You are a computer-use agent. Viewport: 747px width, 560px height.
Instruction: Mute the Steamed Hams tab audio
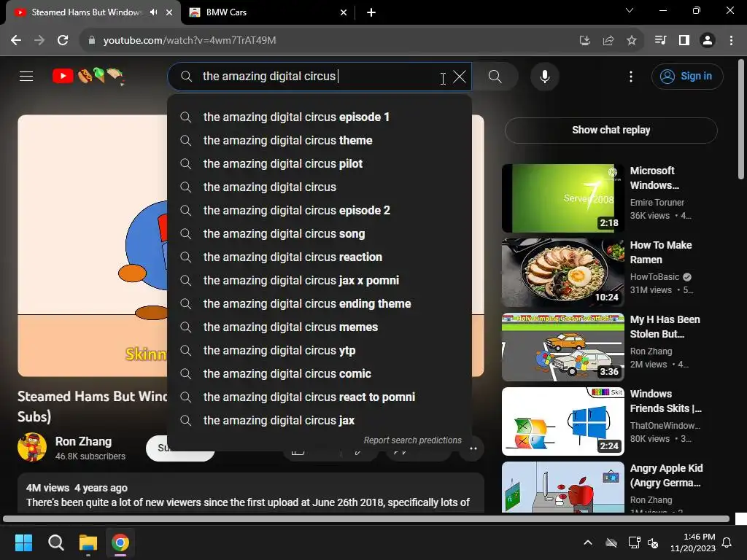tap(153, 12)
